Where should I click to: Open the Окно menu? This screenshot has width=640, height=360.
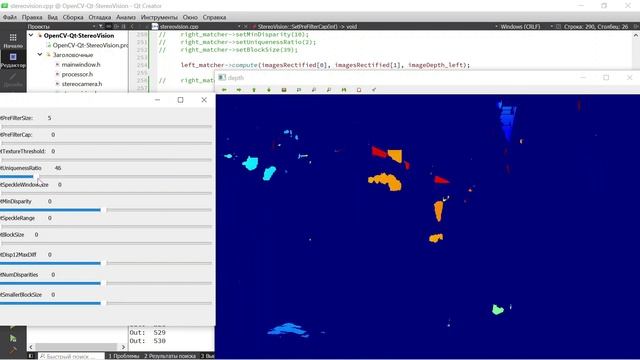(190, 17)
